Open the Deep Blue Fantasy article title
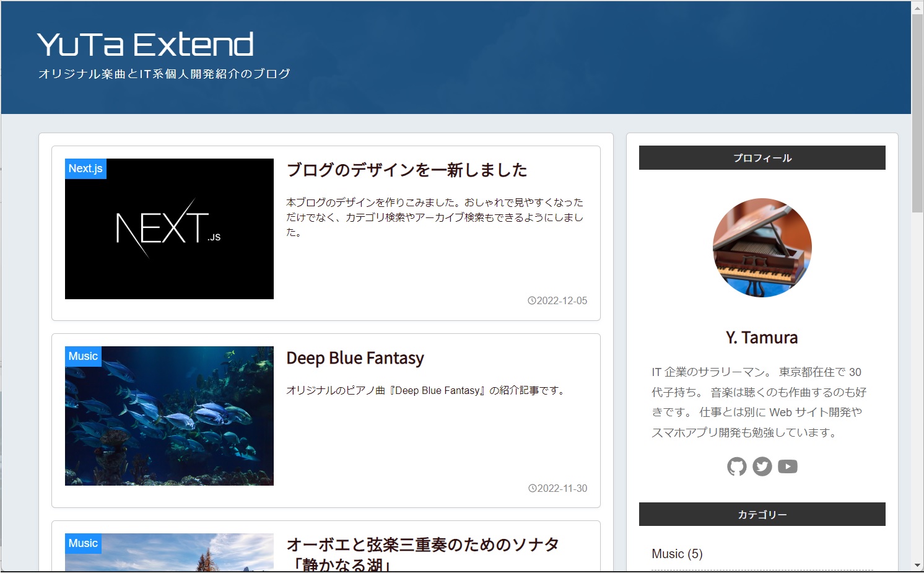This screenshot has height=573, width=924. coord(355,358)
